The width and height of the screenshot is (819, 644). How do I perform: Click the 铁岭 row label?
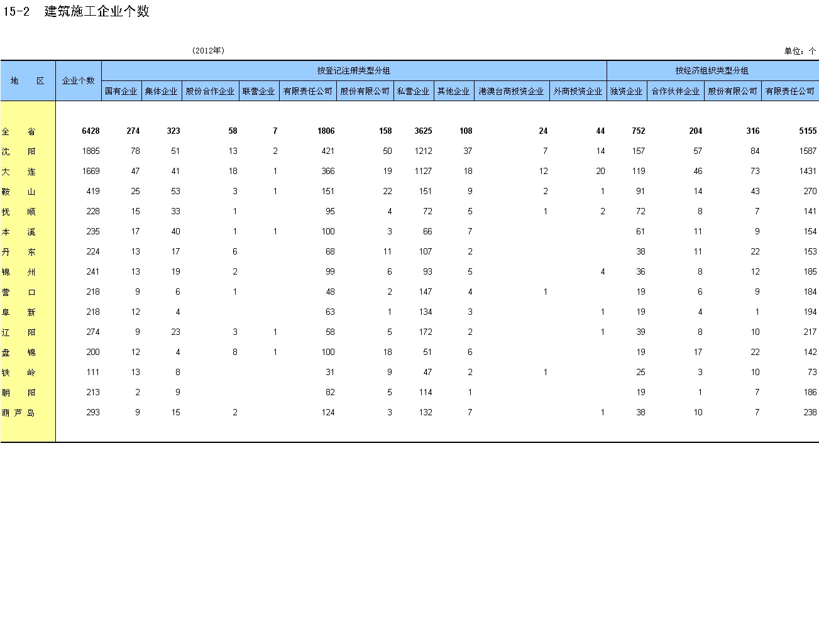click(x=19, y=373)
